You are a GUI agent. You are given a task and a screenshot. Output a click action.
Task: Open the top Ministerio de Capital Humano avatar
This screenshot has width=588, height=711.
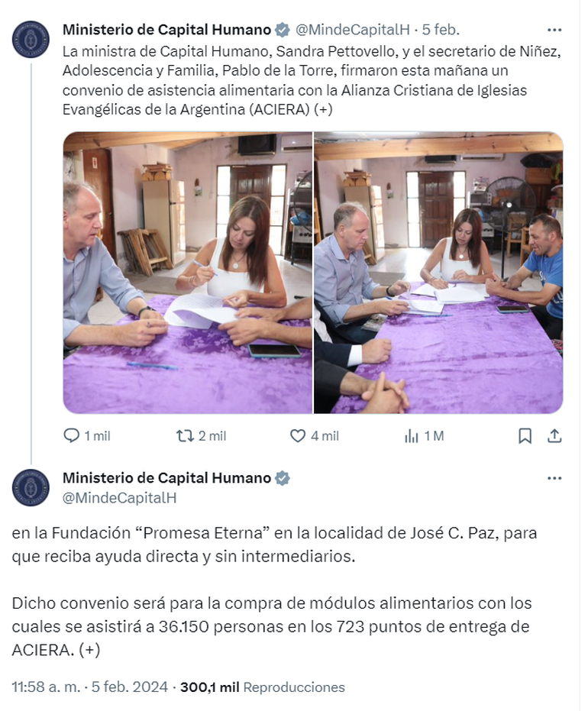pyautogui.click(x=31, y=39)
